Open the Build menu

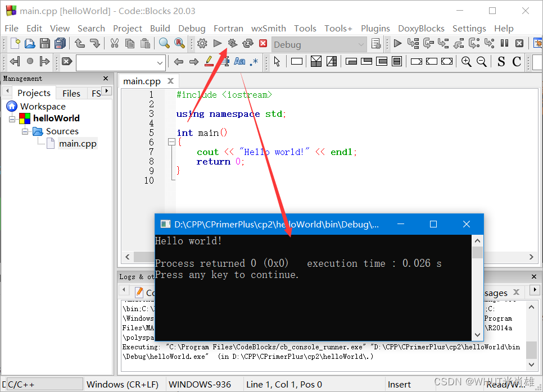(160, 29)
